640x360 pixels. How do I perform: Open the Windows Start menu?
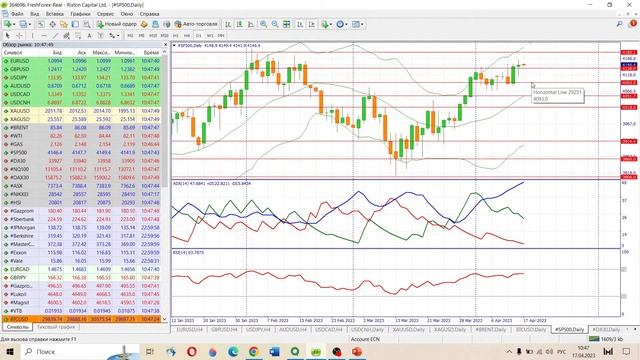(x=10, y=351)
